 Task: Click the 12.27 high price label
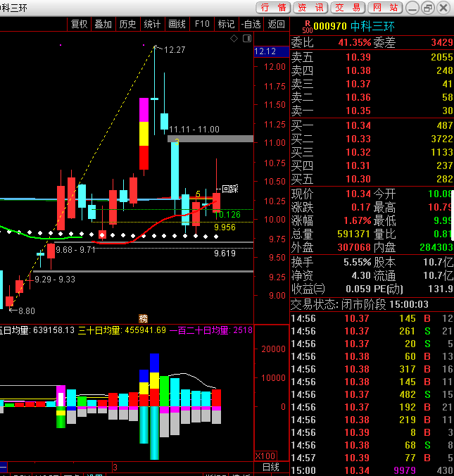click(175, 50)
